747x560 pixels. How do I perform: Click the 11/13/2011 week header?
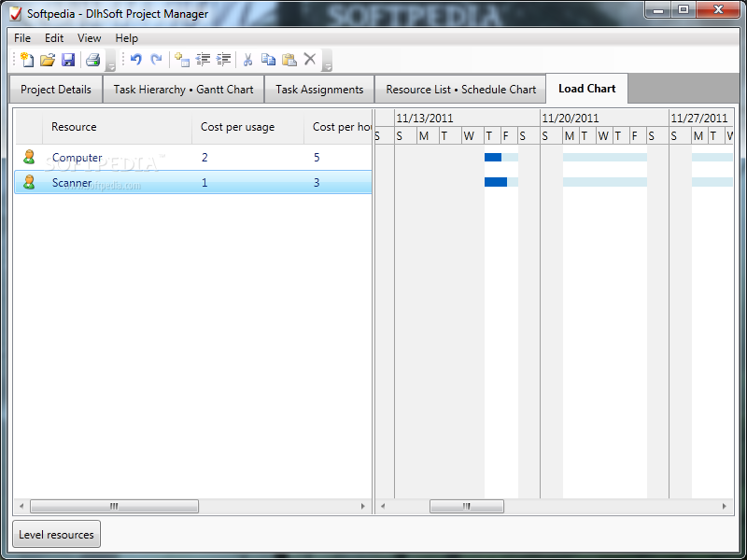coord(467,119)
